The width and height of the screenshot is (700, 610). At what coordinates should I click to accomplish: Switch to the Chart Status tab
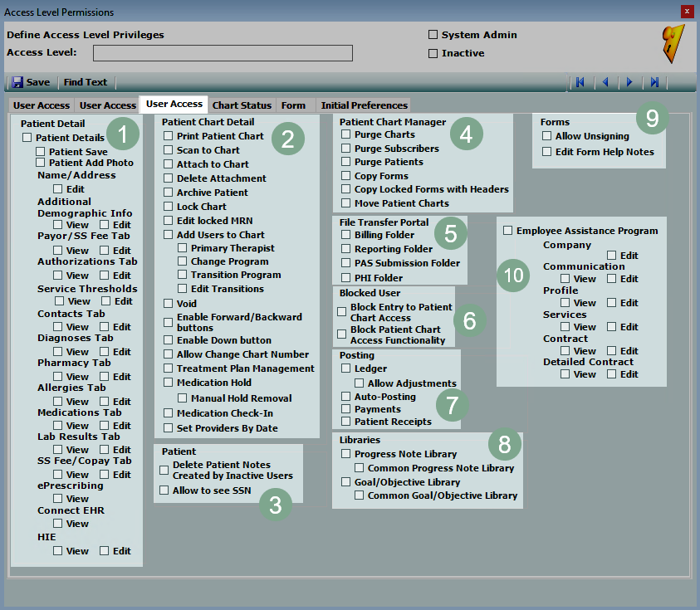(x=242, y=105)
